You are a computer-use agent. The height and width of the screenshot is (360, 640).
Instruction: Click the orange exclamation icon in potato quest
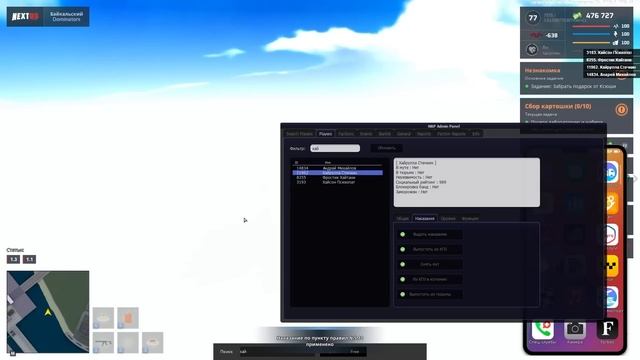[x=621, y=109]
